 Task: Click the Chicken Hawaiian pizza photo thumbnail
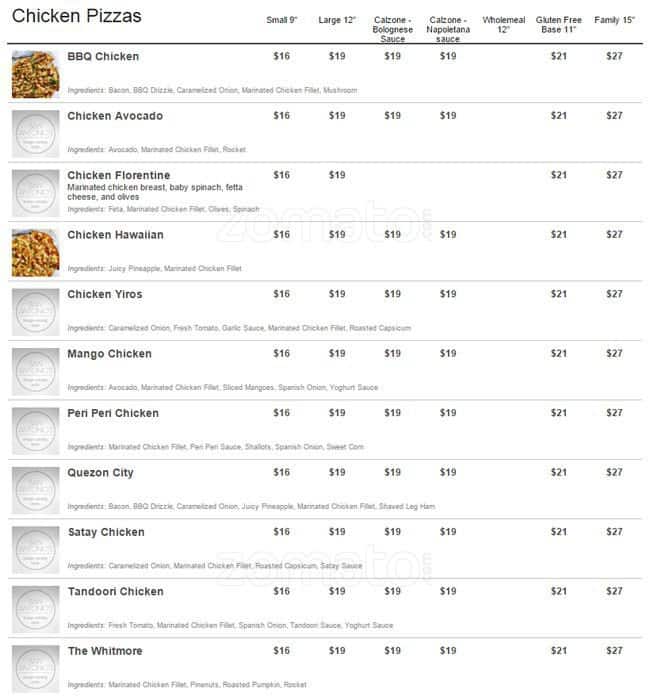(x=36, y=252)
